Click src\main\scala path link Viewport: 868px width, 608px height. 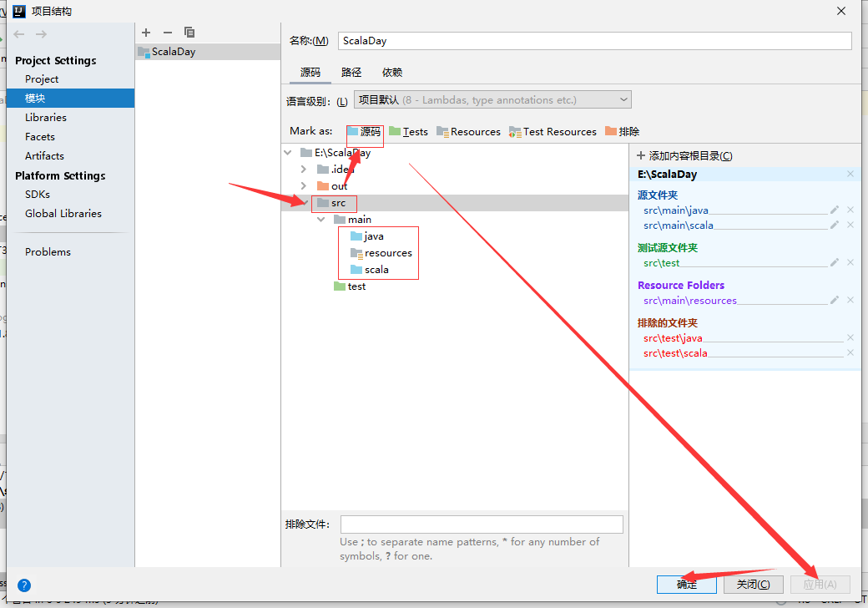pyautogui.click(x=678, y=225)
